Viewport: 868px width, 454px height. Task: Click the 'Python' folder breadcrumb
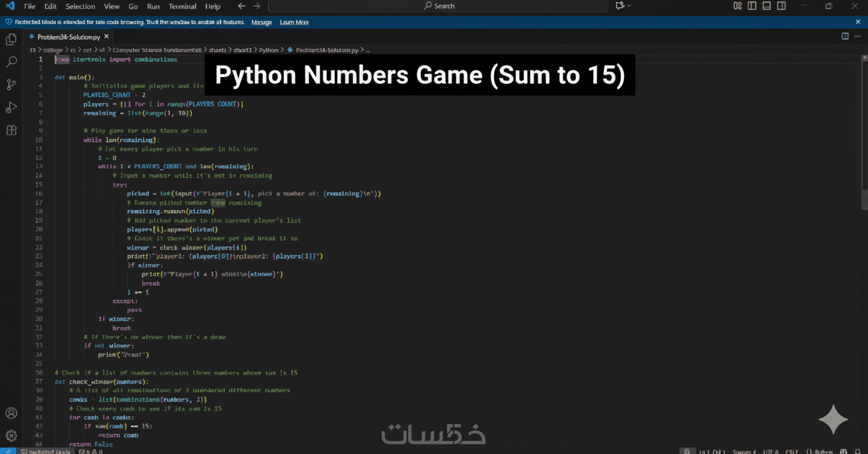pyautogui.click(x=268, y=50)
